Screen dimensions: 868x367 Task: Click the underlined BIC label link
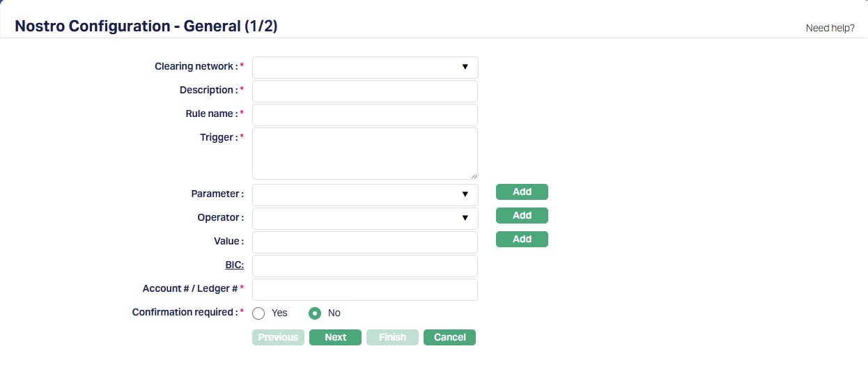[234, 265]
